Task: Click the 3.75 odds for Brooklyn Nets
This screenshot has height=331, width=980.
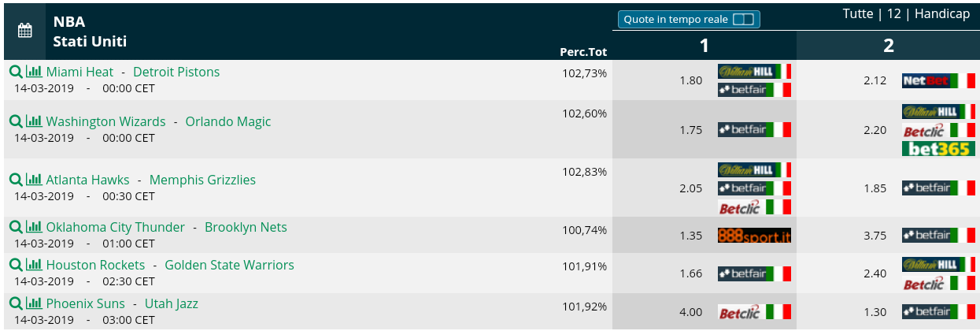Action: [x=875, y=235]
